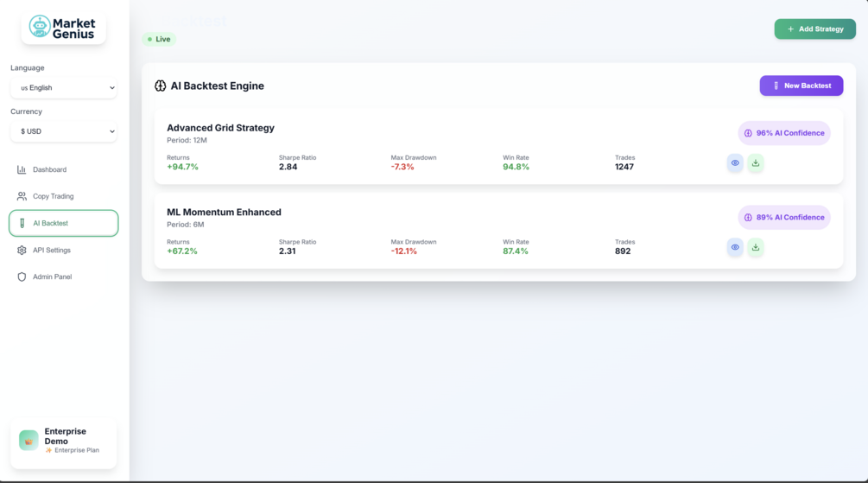View the ML Momentum Enhanced details via eye icon
868x483 pixels.
(735, 247)
